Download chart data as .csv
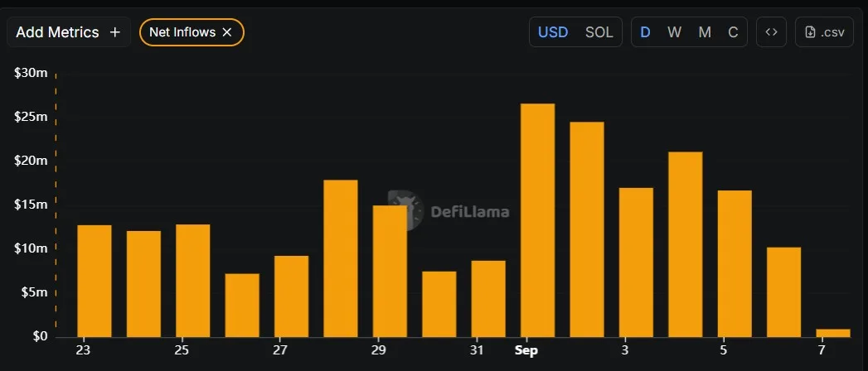This screenshot has width=868, height=371. (823, 32)
